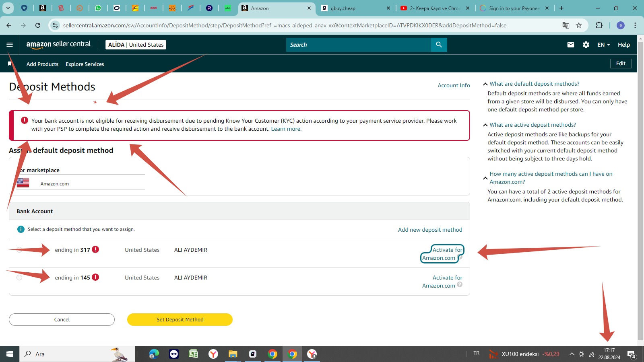The height and width of the screenshot is (362, 644).
Task: Open Microsoft Edge from the taskbar
Action: click(154, 354)
